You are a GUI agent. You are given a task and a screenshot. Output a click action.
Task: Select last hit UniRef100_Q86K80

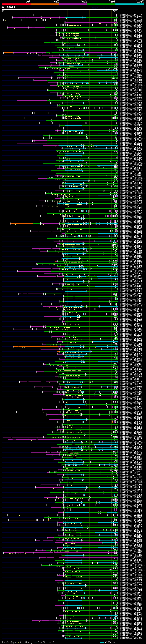[131, 638]
